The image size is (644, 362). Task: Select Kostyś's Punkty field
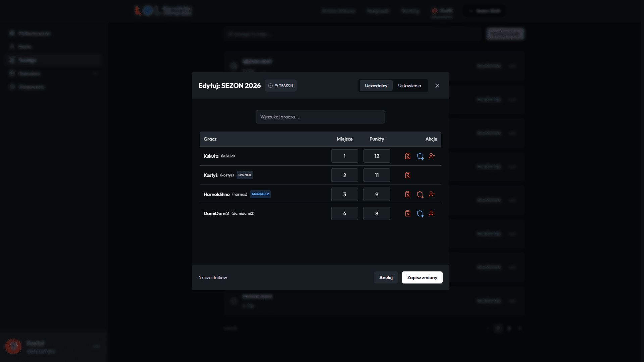(377, 175)
